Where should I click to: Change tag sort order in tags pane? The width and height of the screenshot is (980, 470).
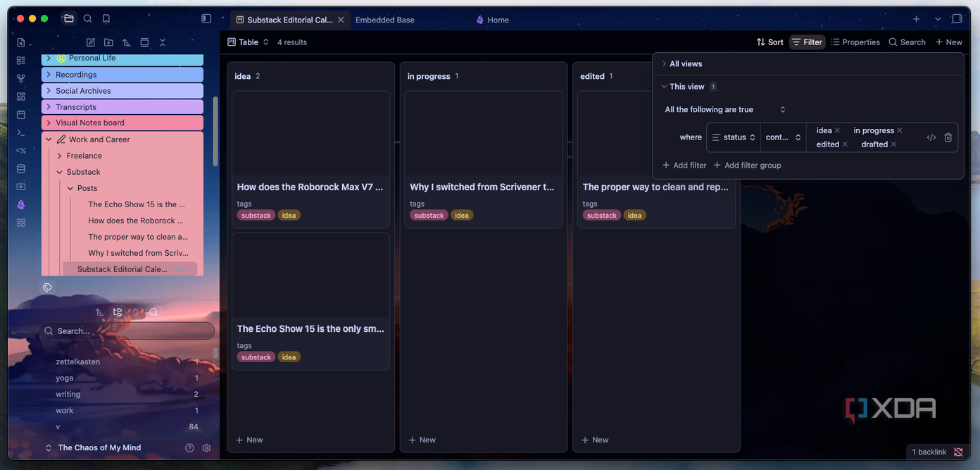100,312
